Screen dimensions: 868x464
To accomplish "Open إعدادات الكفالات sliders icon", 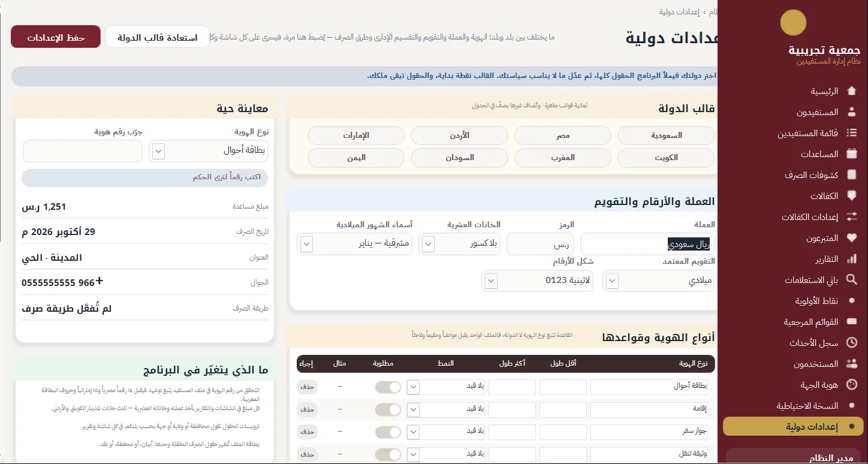I will 851,217.
